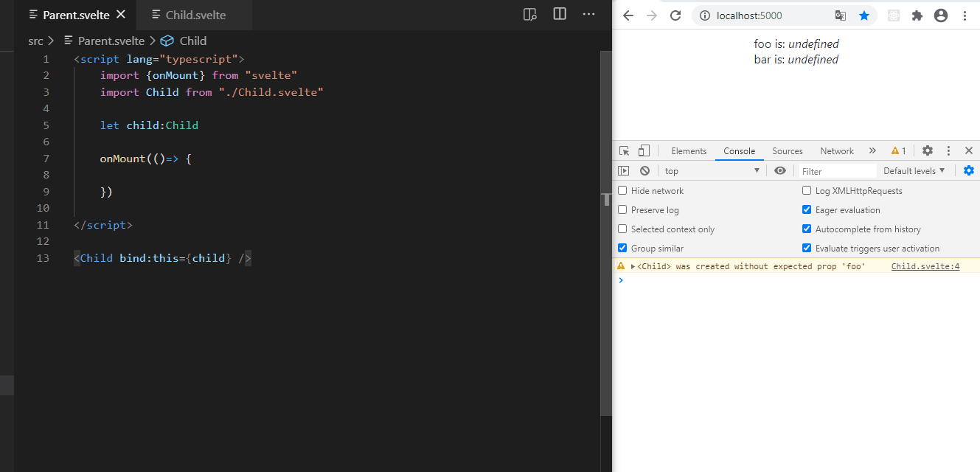980x472 pixels.
Task: Activate the DevTools inspect element picker
Action: (625, 150)
